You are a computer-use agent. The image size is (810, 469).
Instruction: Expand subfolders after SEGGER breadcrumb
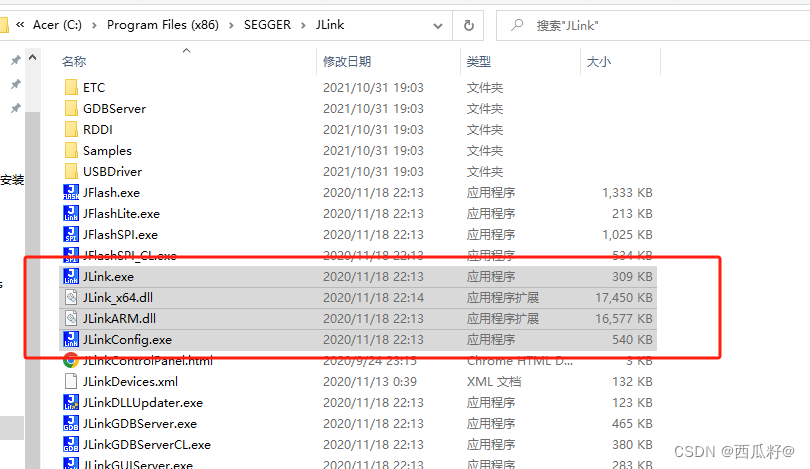(x=304, y=25)
